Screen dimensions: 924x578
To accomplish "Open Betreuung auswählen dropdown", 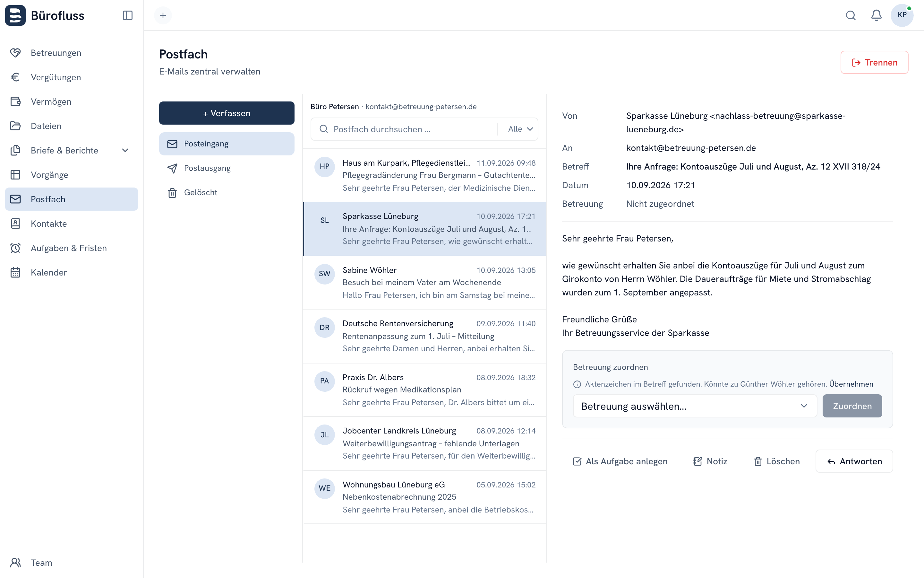I will coord(695,406).
